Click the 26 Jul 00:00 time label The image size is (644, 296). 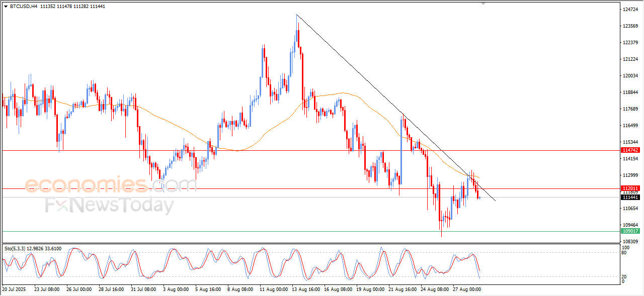point(79,289)
